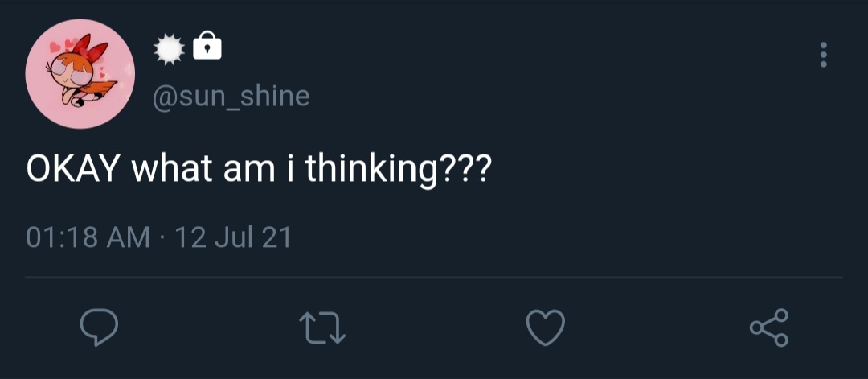Click the 01:18 AM timestamp
868x379 pixels.
(88, 237)
